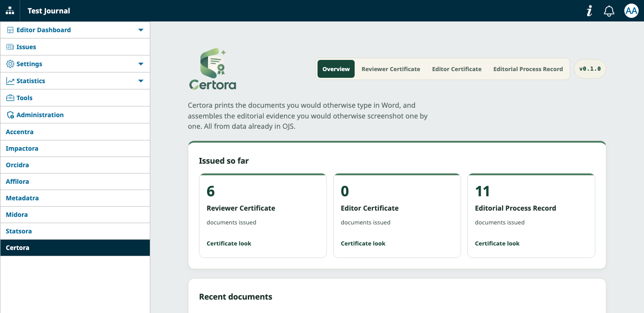The width and height of the screenshot is (644, 313).
Task: Expand the Editor Dashboard arrow
Action: point(141,30)
